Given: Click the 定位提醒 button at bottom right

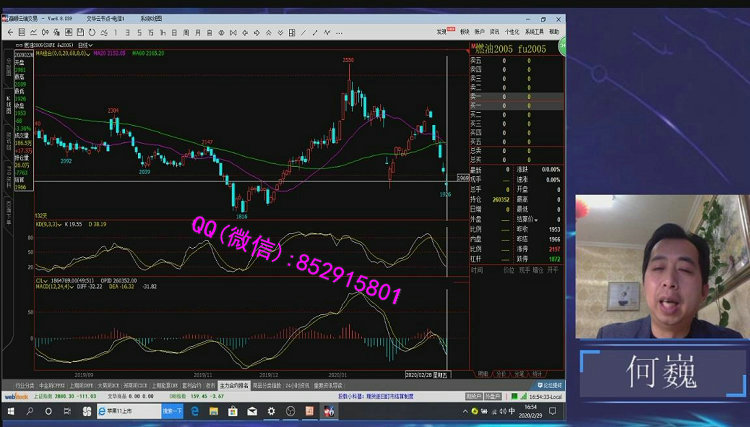Looking at the screenshot, I should (x=550, y=384).
